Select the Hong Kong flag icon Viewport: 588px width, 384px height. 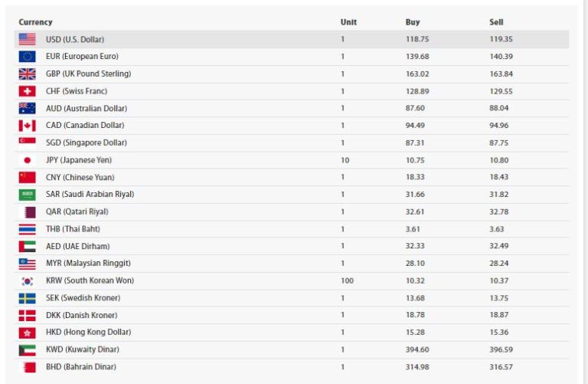[x=27, y=333]
